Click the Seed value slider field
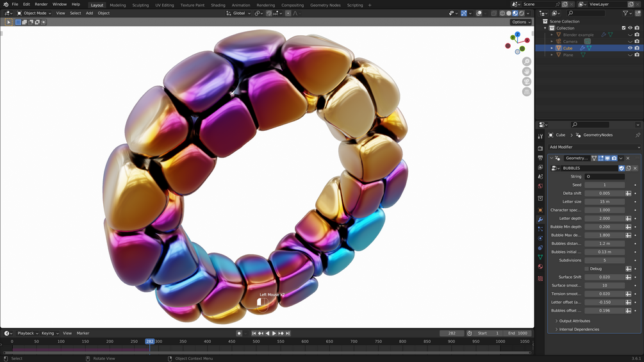The height and width of the screenshot is (362, 644). coord(604,185)
